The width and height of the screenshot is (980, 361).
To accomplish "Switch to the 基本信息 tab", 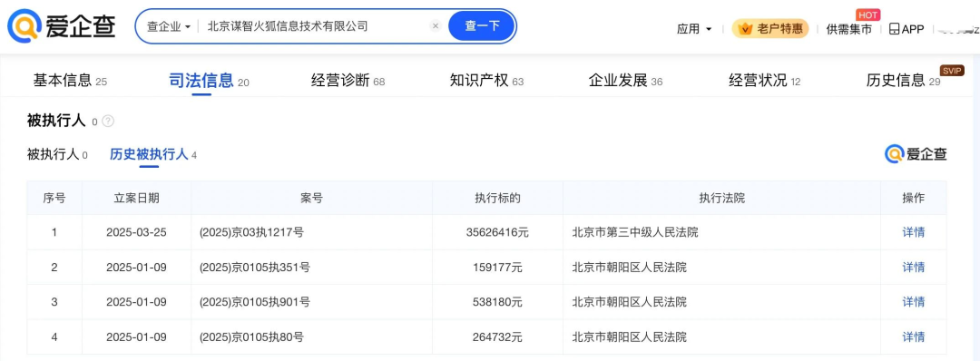I will (x=70, y=81).
